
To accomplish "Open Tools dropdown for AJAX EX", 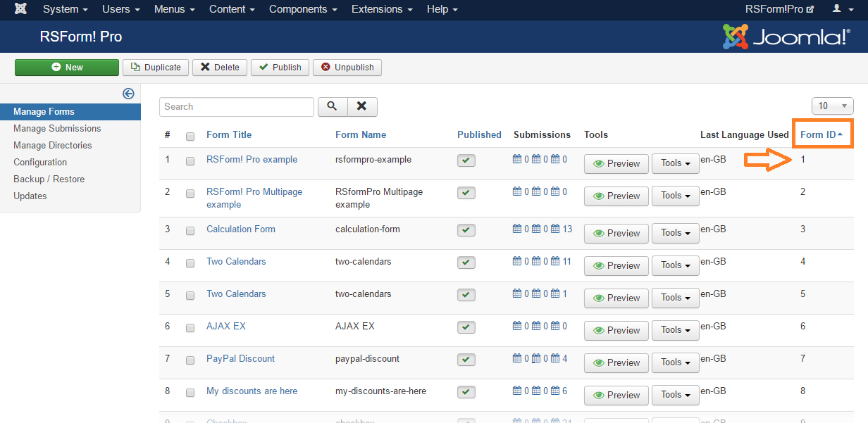I will (675, 330).
